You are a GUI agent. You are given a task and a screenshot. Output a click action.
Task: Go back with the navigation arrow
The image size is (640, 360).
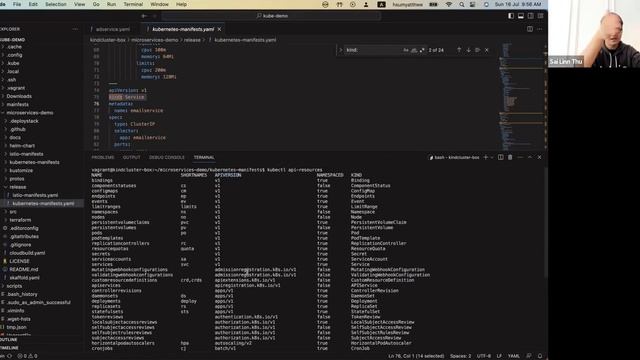pyautogui.click(x=144, y=16)
